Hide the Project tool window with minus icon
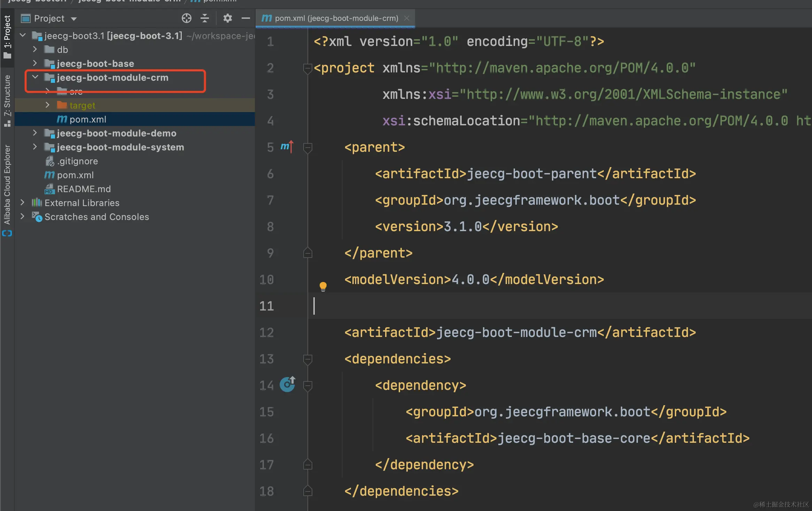Image resolution: width=812 pixels, height=511 pixels. [246, 18]
